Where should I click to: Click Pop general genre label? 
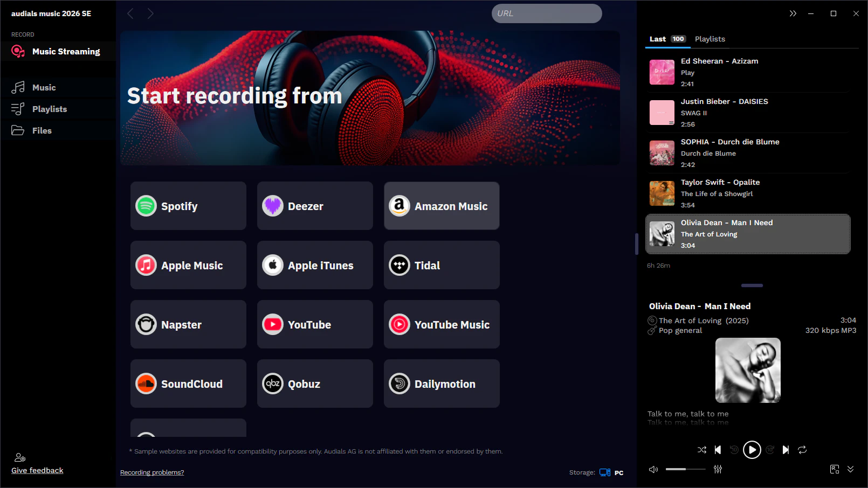point(680,330)
